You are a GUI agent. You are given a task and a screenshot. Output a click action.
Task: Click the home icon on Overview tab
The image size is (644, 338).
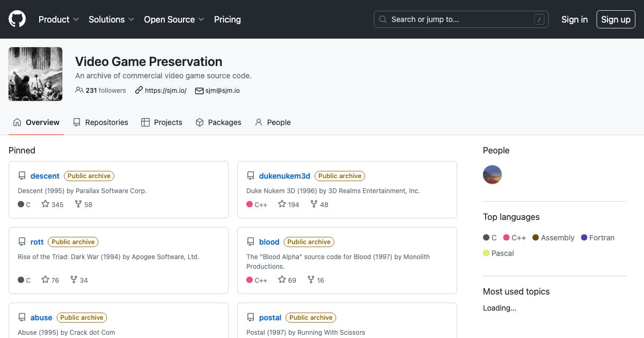click(x=17, y=122)
